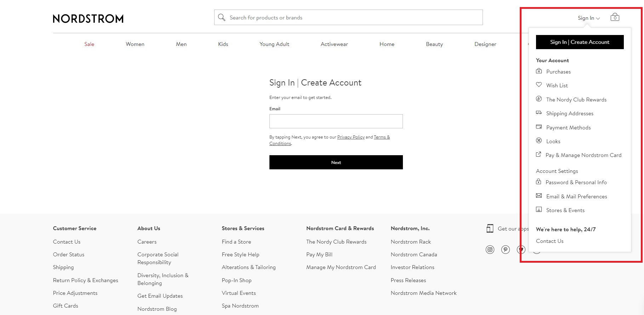Screen dimensions: 644x315
Task: Open the Beauty menu
Action: tap(434, 44)
